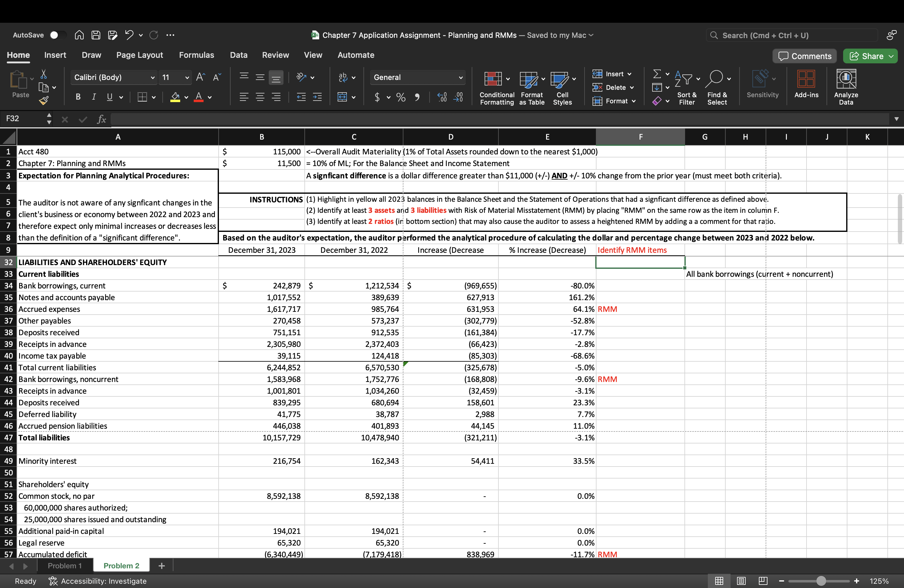Open Sort & Filter options

[x=687, y=87]
